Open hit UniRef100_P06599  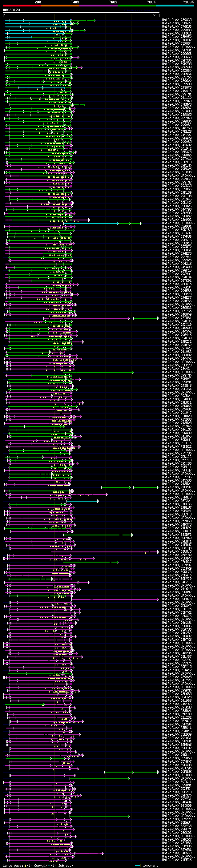(x=177, y=67)
